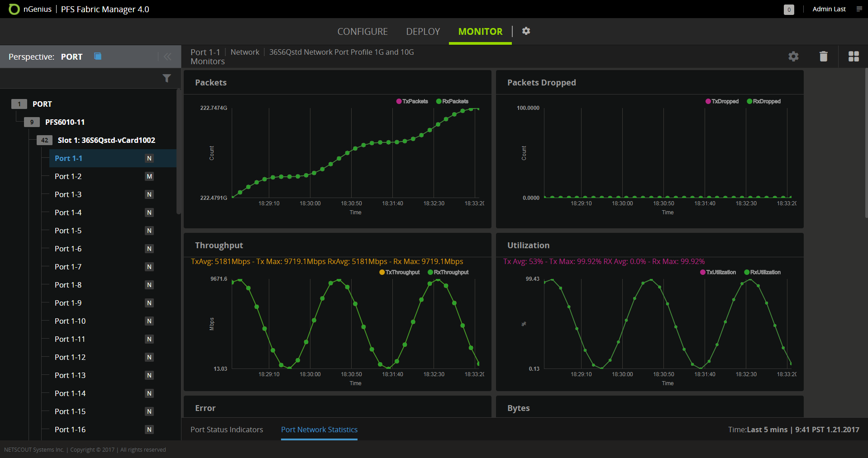Click the Utilization panel title
The image size is (868, 458).
[x=529, y=245]
